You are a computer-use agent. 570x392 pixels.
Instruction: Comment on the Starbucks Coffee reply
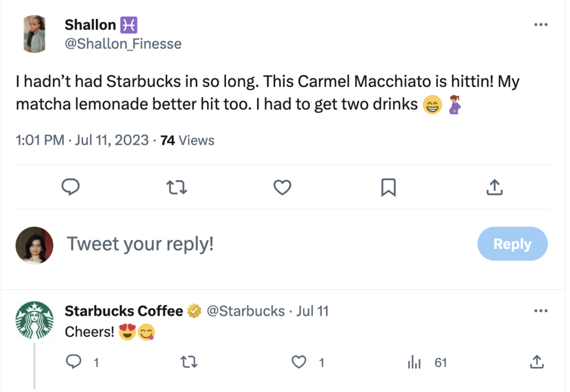[73, 362]
